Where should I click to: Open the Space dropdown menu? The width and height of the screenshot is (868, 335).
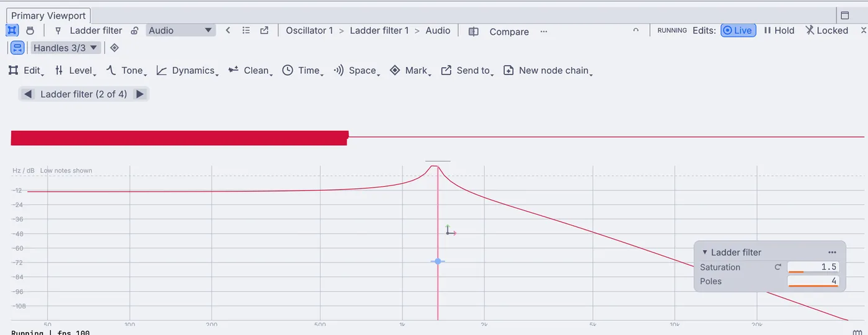point(356,71)
